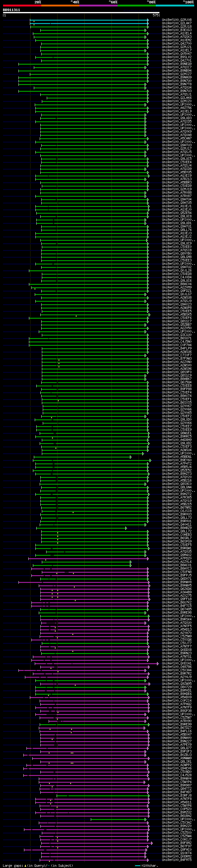Select hit label UniRef100_Q9LUD0
Viewport: 197px width, 868px height.
point(177,419)
